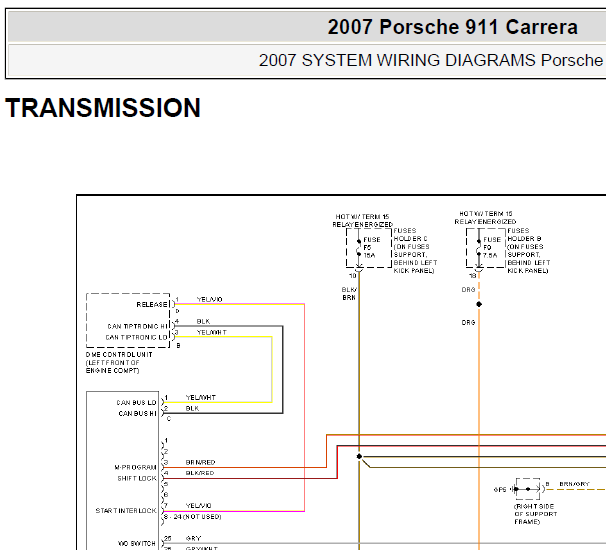Click the "CAN BUS LO" pin label

coord(136,403)
